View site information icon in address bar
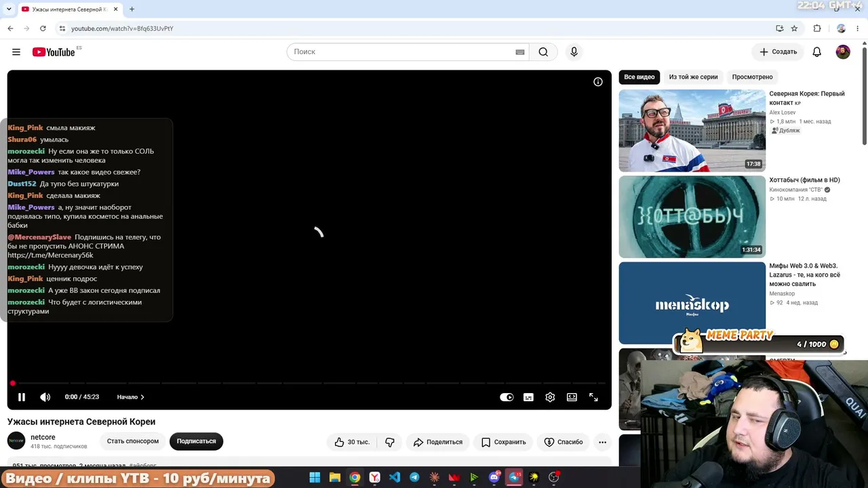 click(x=62, y=28)
